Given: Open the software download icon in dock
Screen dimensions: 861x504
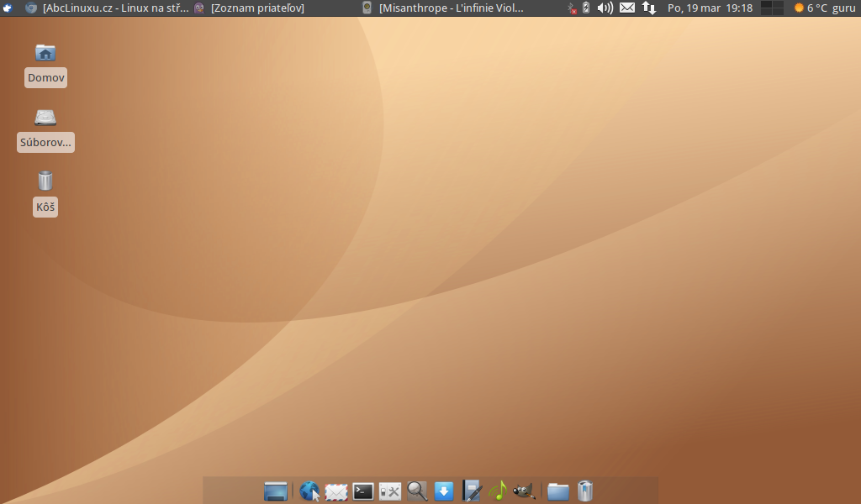Looking at the screenshot, I should [x=444, y=491].
